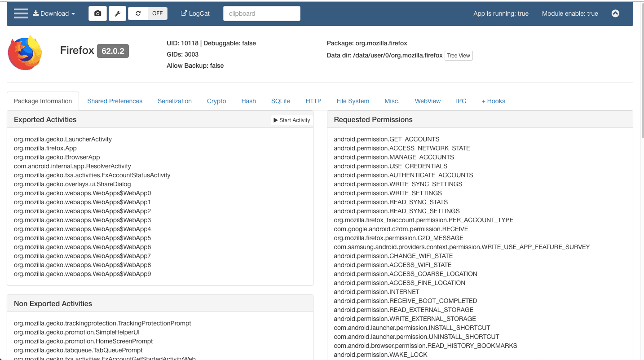Focus the clipboard input field

262,13
